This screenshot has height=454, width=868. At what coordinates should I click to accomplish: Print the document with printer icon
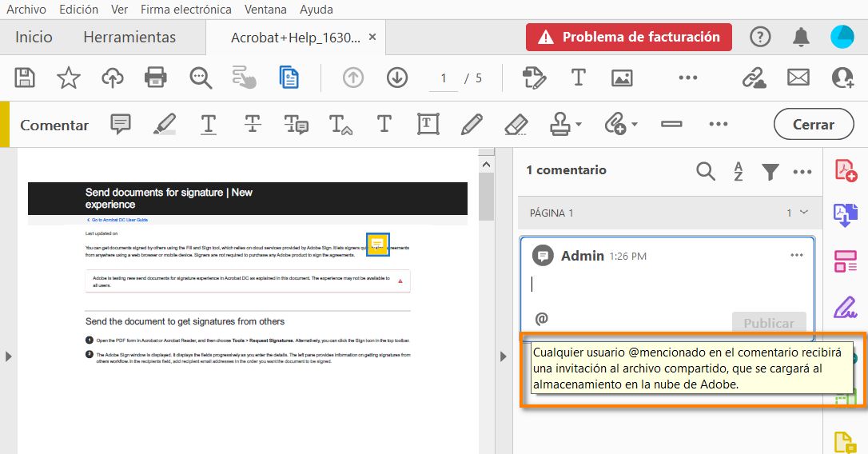click(x=156, y=78)
